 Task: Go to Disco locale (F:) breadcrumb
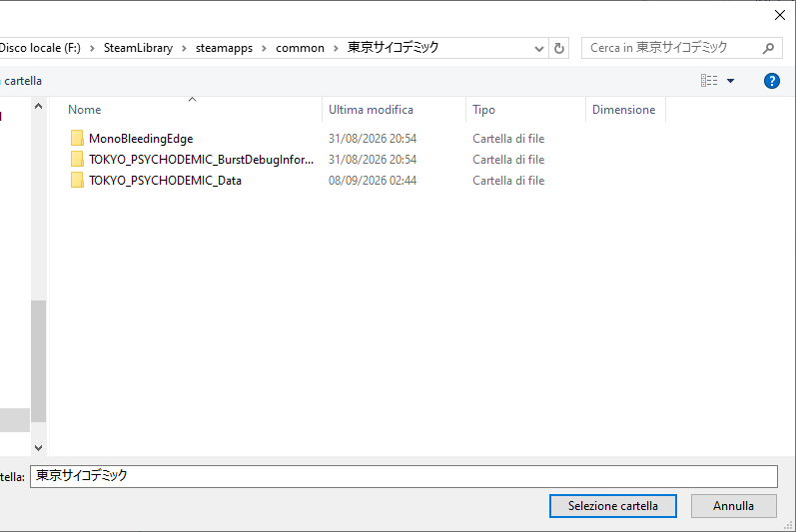40,48
